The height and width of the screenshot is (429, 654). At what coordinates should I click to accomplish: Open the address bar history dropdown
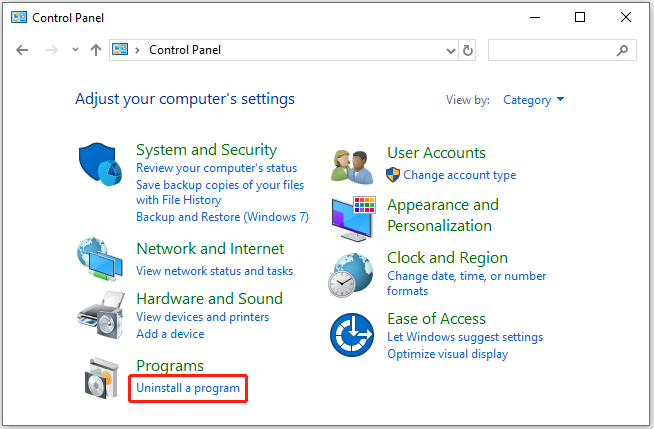coord(450,51)
